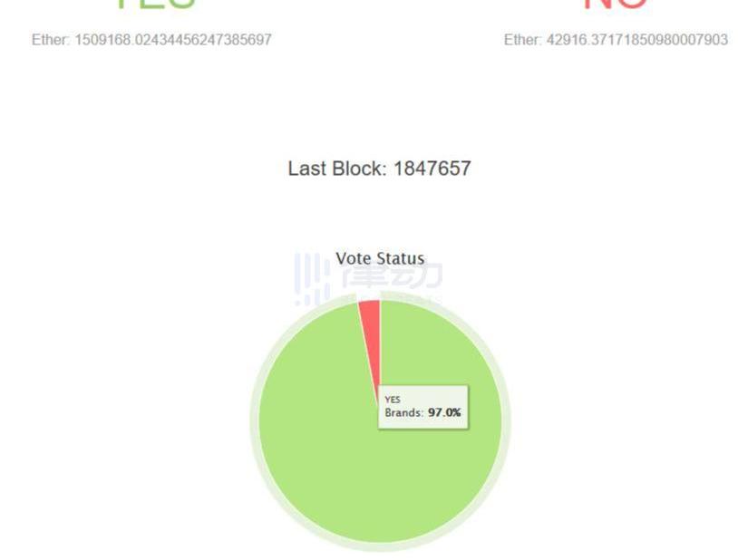The image size is (738, 560).
Task: Click the NO Ether amount 42916.37
Action: [x=636, y=40]
